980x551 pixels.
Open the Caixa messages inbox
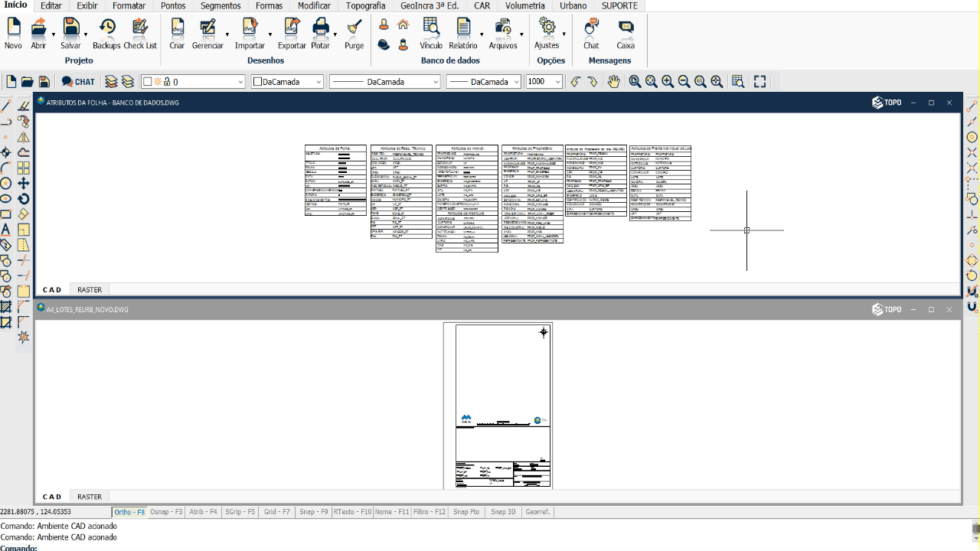coord(626,33)
